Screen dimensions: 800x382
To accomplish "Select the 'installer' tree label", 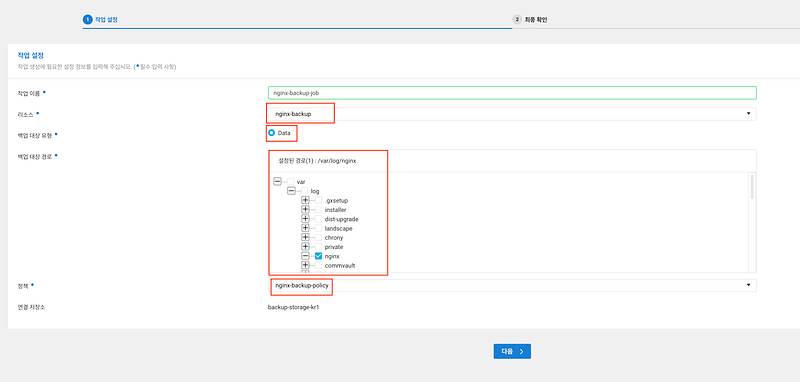I will point(335,210).
